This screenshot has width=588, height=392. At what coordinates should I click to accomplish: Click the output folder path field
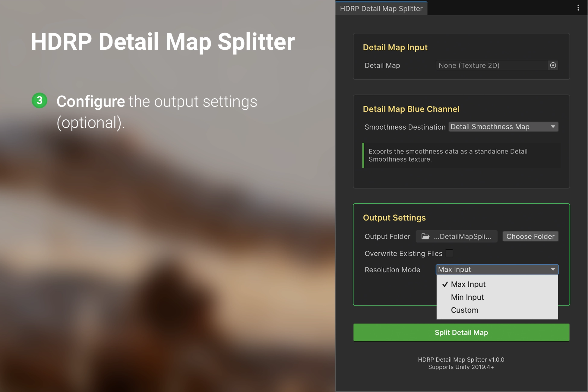[x=462, y=237]
